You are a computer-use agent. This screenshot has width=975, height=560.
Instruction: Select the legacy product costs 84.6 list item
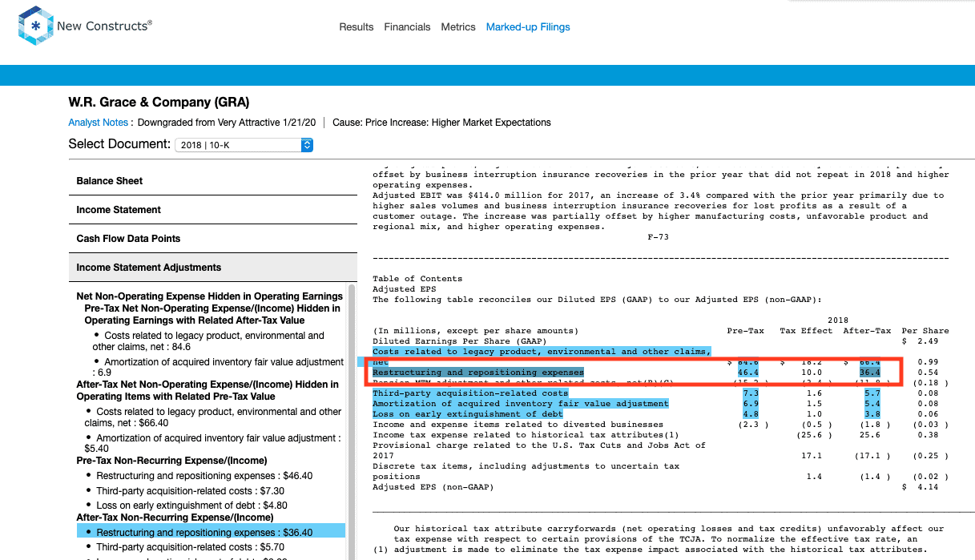pos(208,341)
